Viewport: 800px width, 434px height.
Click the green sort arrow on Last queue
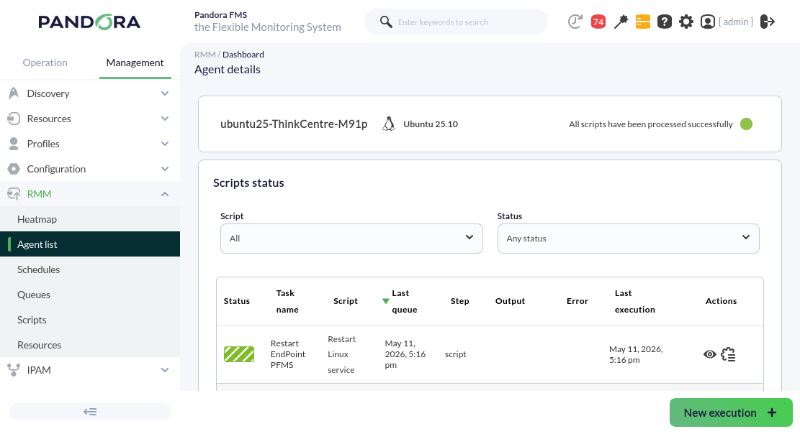coord(386,301)
